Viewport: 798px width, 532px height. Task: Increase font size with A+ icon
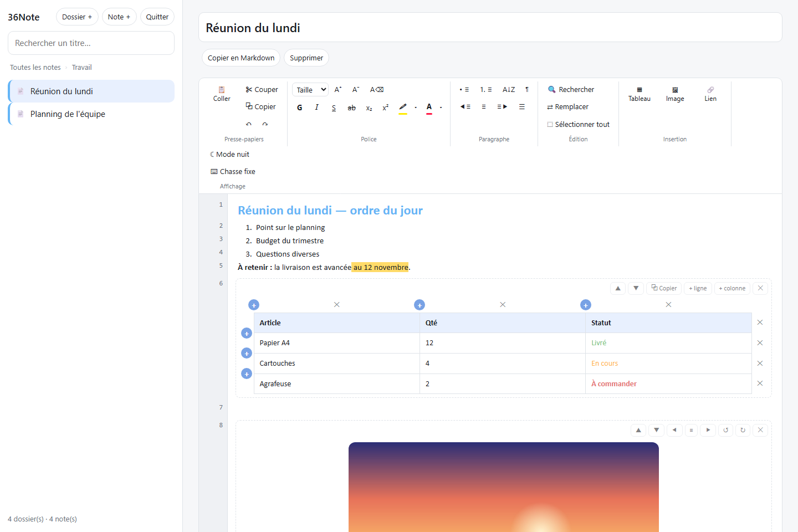pos(338,89)
